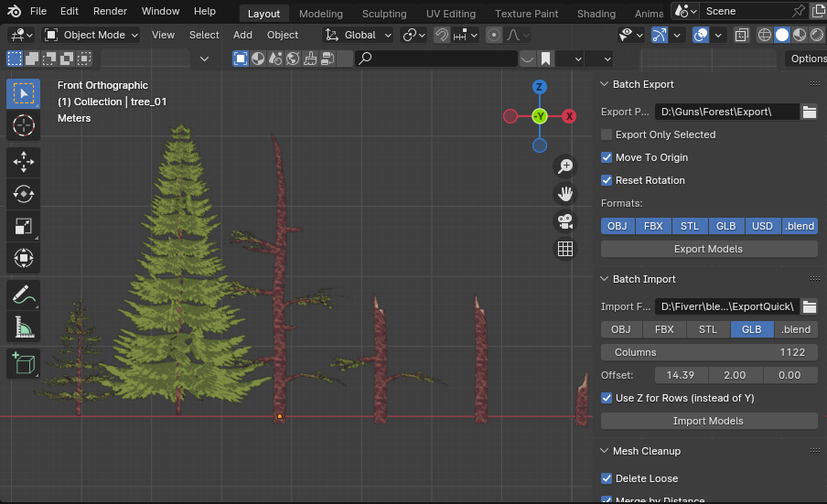Uncheck Delete Loose option
The width and height of the screenshot is (827, 504).
tap(607, 478)
